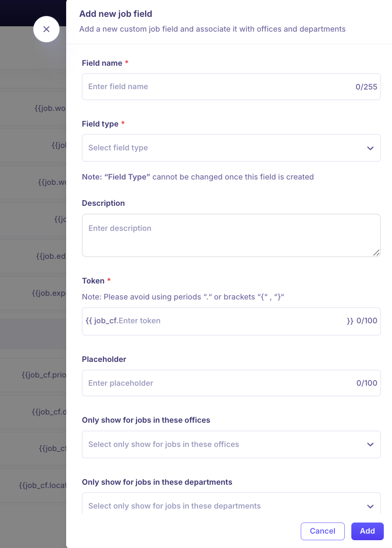The image size is (392, 548).
Task: Click the Add button
Action: click(367, 531)
